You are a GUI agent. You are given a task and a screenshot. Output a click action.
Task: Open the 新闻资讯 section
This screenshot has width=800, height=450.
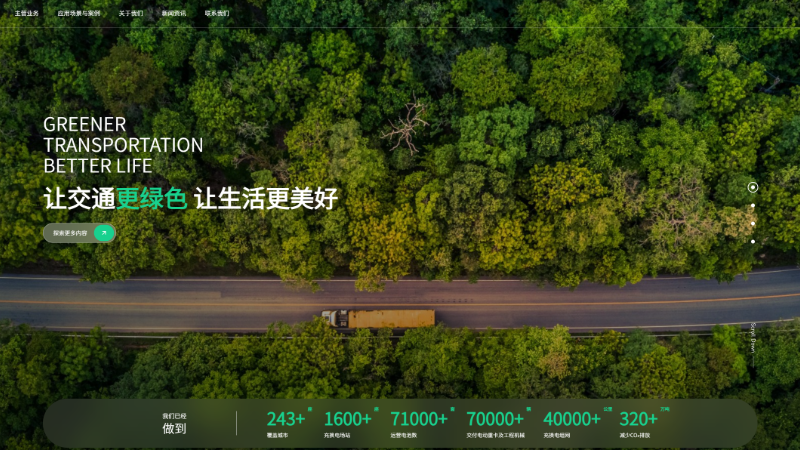tap(174, 14)
